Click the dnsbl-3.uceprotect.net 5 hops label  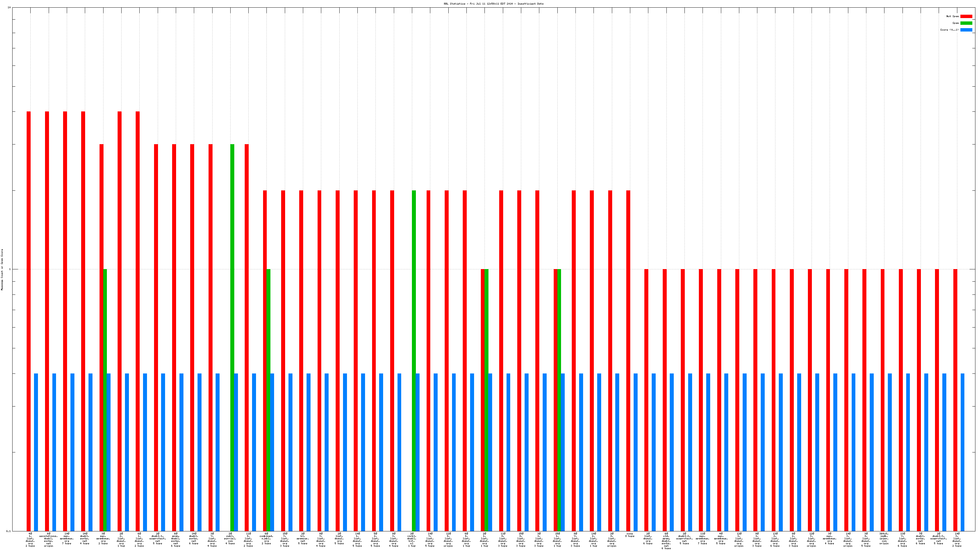(x=939, y=539)
